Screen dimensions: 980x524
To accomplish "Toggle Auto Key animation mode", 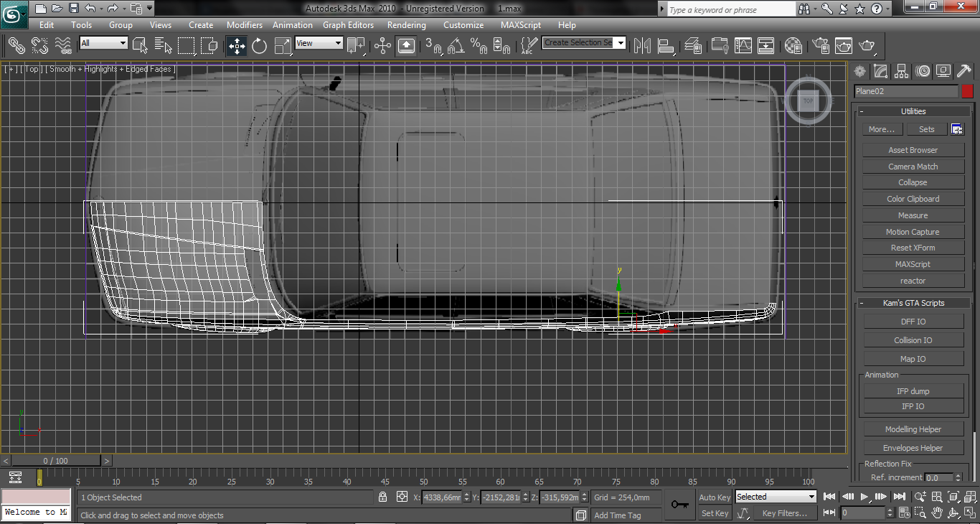I will pyautogui.click(x=715, y=497).
